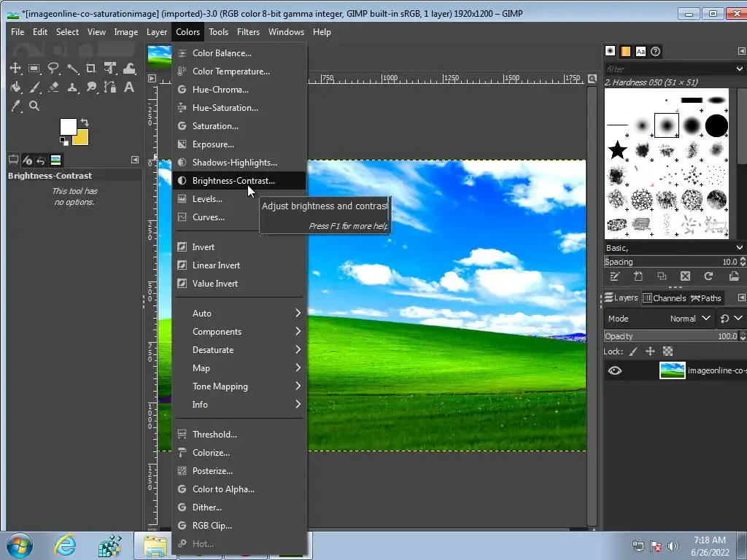The image size is (747, 560).
Task: Expand the Components submenu
Action: pos(239,332)
